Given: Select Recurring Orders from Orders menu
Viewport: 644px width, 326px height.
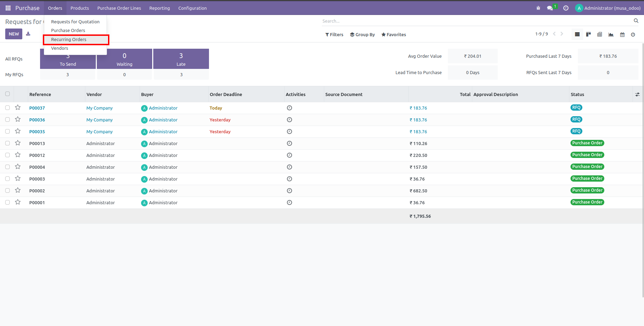Looking at the screenshot, I should click(x=69, y=39).
